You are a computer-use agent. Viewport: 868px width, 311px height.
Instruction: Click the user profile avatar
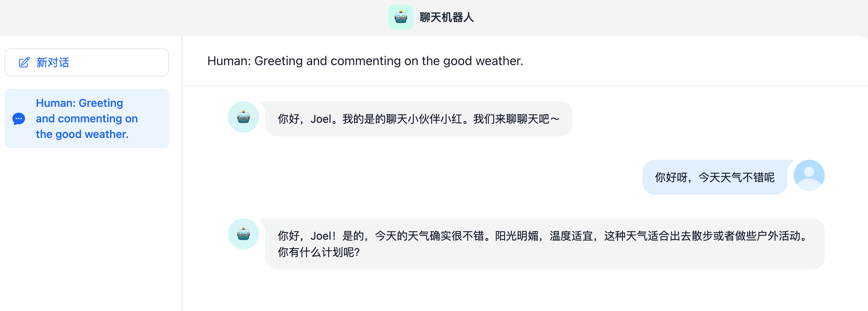point(809,175)
